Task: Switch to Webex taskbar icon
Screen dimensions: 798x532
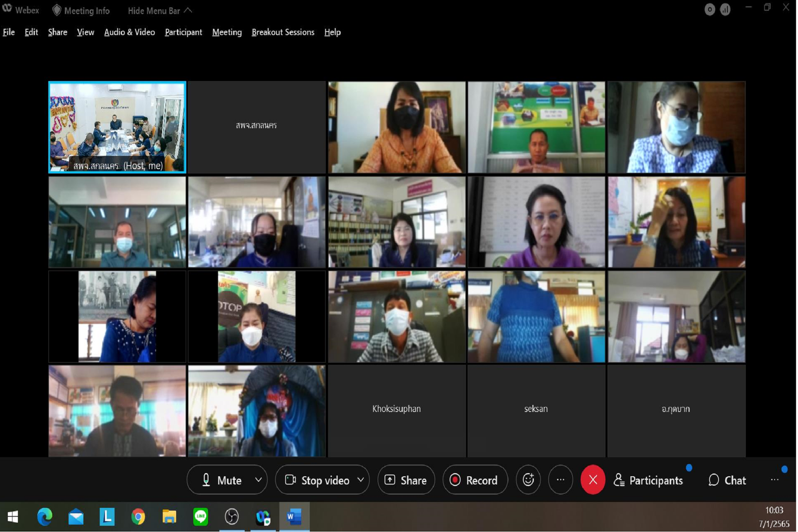Action: pos(263,517)
